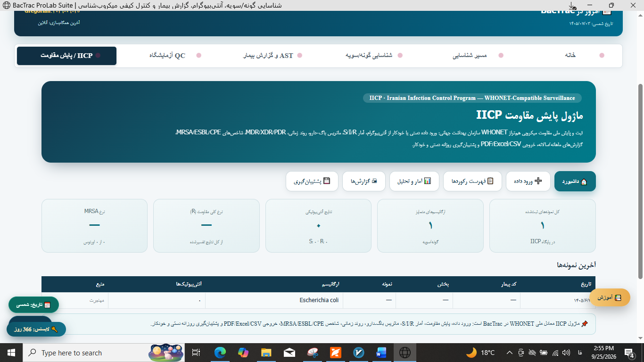Toggle the تاریخ: شمسی calendar button

coord(33,305)
